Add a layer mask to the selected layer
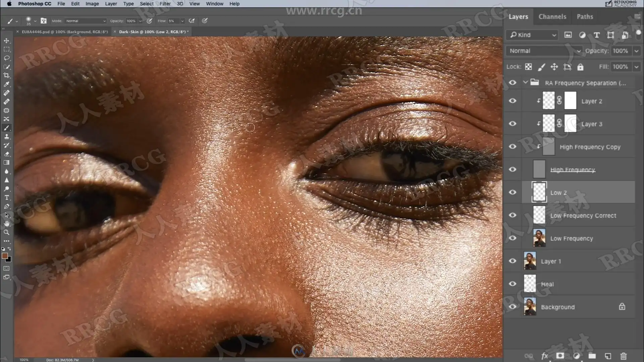 tap(560, 356)
